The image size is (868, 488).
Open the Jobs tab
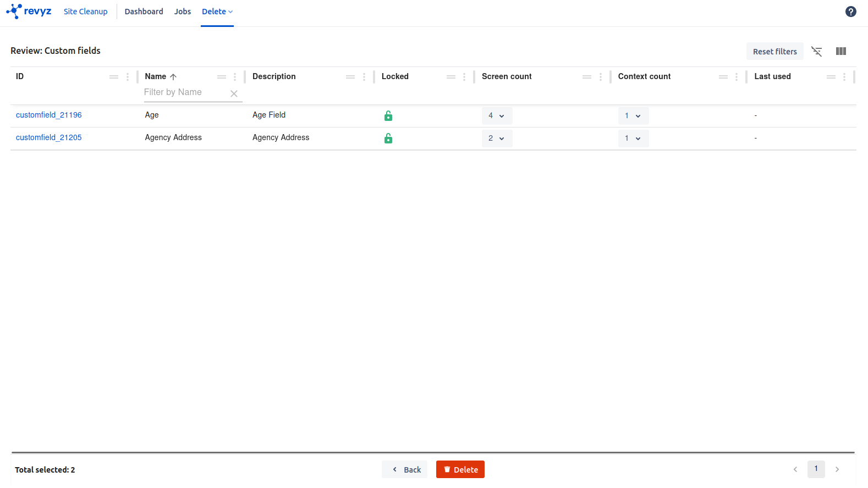pos(183,12)
